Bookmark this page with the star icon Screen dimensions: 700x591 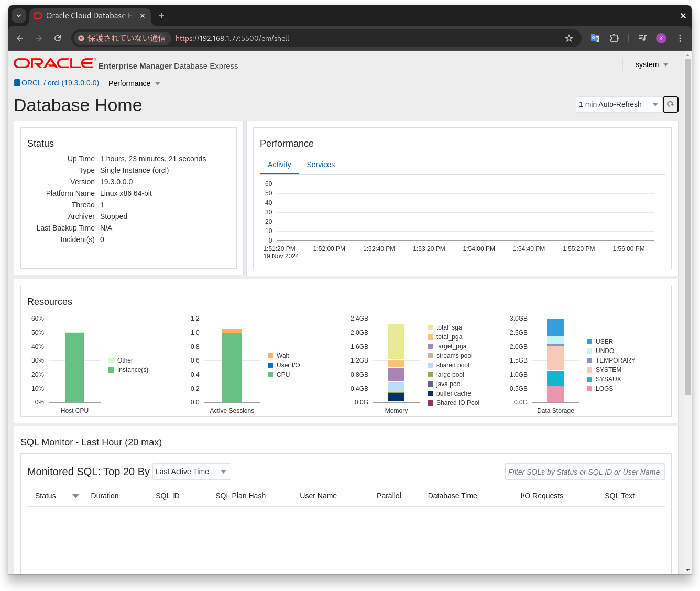[569, 38]
